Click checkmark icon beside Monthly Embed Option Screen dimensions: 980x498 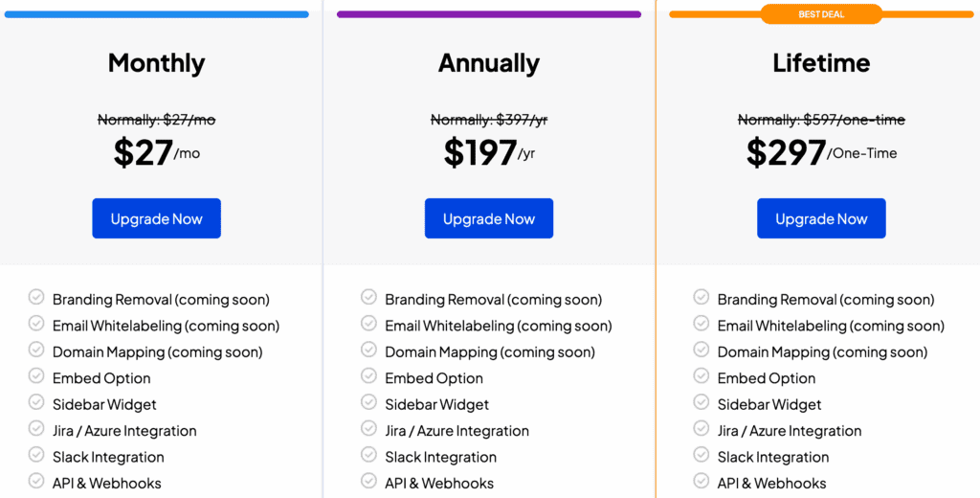pos(36,376)
